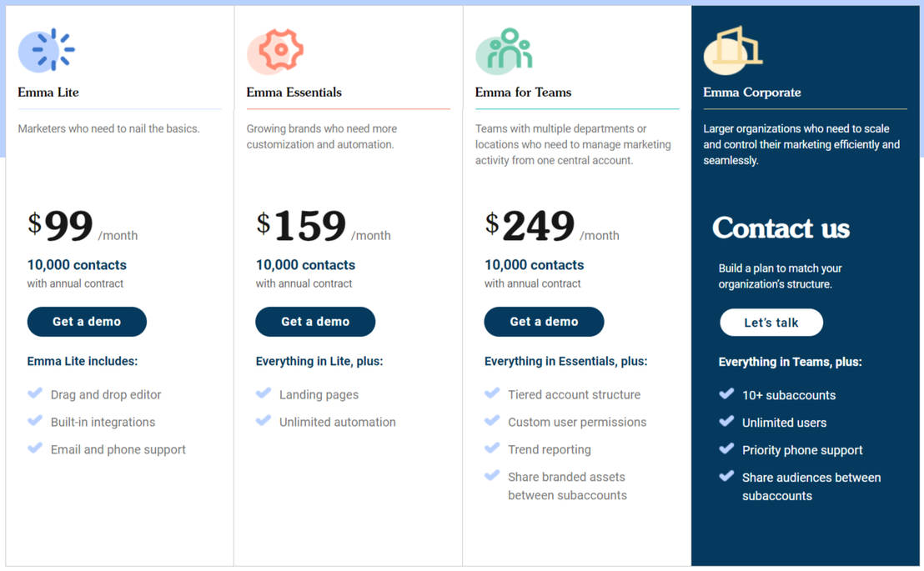Select the Emma Corporate plan heading
Image resolution: width=924 pixels, height=571 pixels.
coord(751,93)
